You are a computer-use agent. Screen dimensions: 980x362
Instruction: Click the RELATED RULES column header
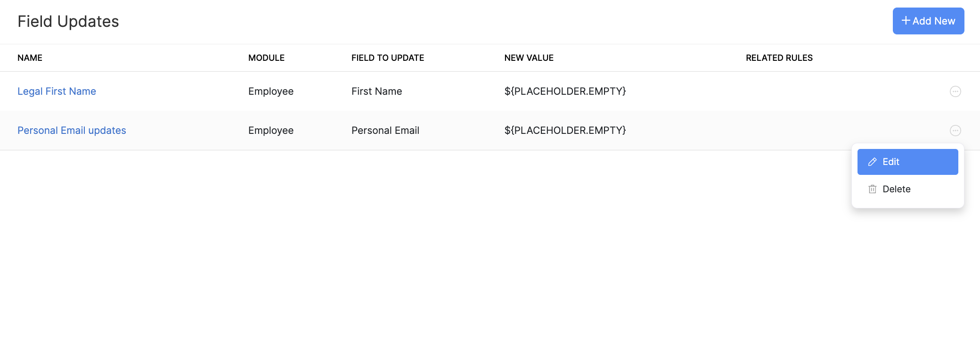pos(779,58)
